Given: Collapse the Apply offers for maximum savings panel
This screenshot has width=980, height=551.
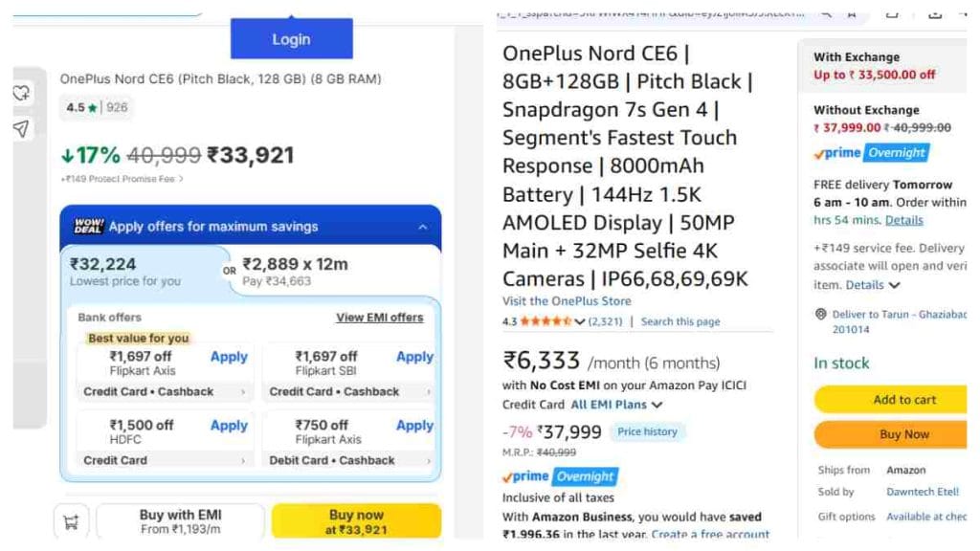Looking at the screenshot, I should (x=422, y=227).
